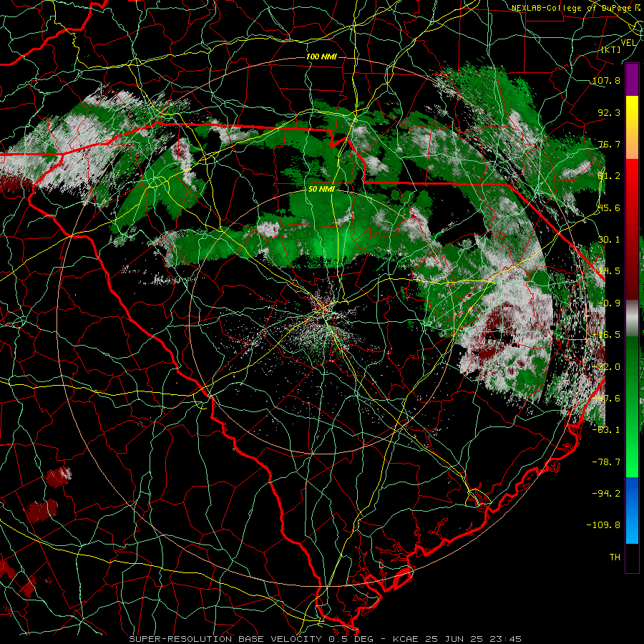Select the -109.8 velocity scale value
Viewport: 644px width, 644px height.
click(x=603, y=525)
